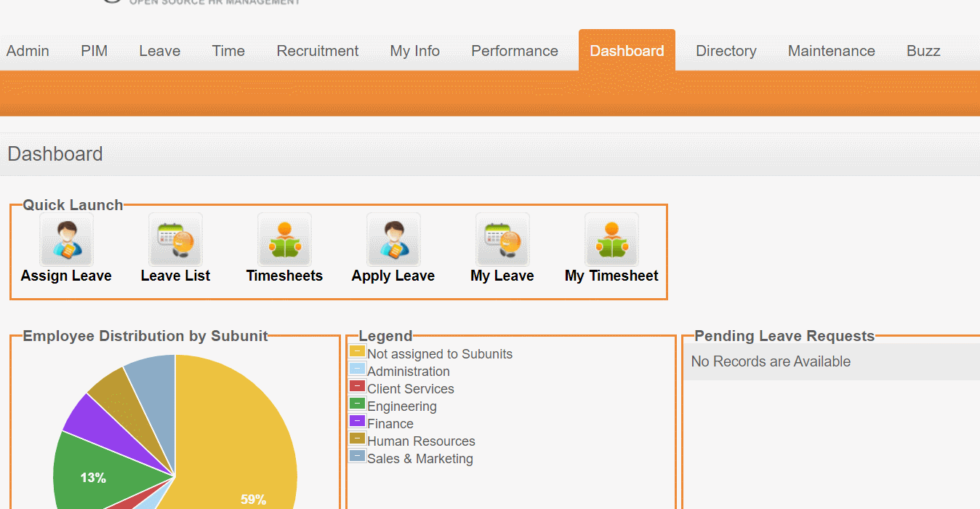Go to the Buzz tab
Image resolution: width=980 pixels, height=509 pixels.
[x=923, y=51]
